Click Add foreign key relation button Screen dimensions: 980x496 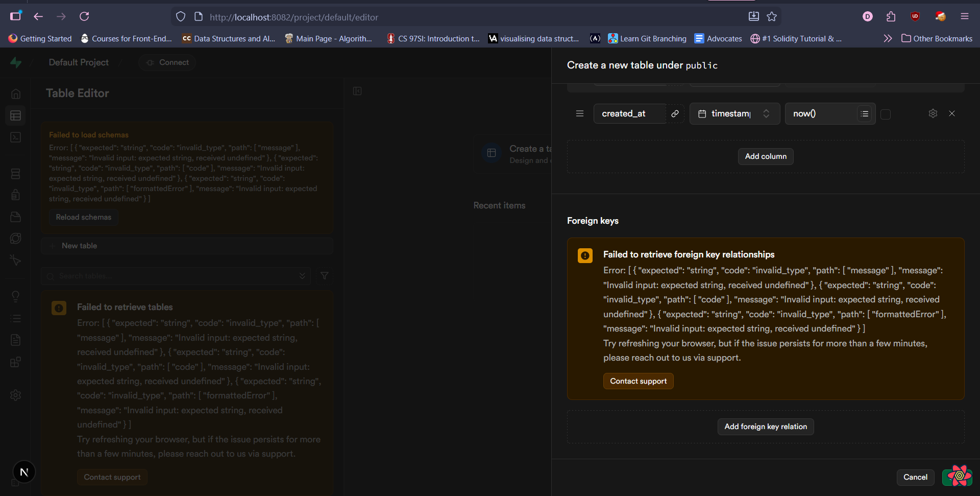766,427
